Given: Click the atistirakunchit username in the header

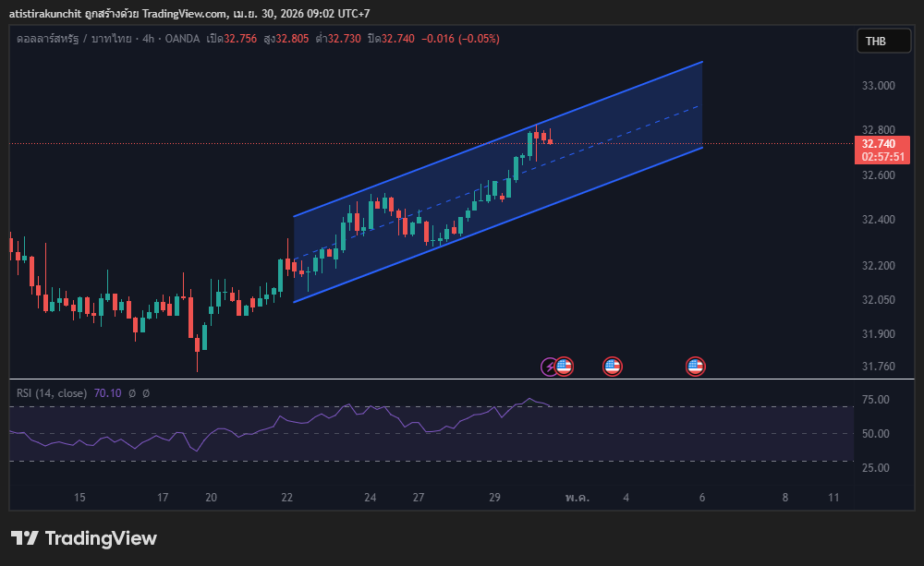Looking at the screenshot, I should coord(45,10).
